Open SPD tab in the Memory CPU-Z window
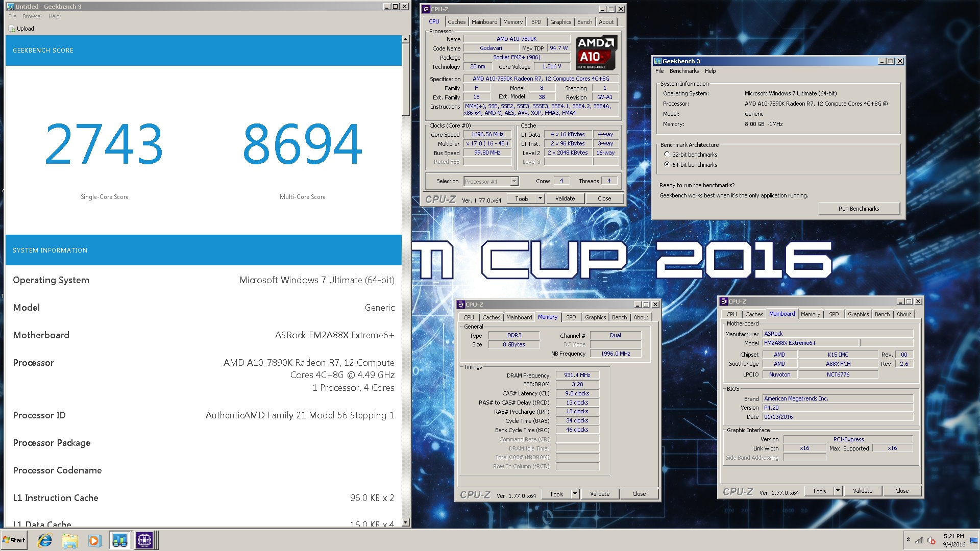 click(x=571, y=317)
